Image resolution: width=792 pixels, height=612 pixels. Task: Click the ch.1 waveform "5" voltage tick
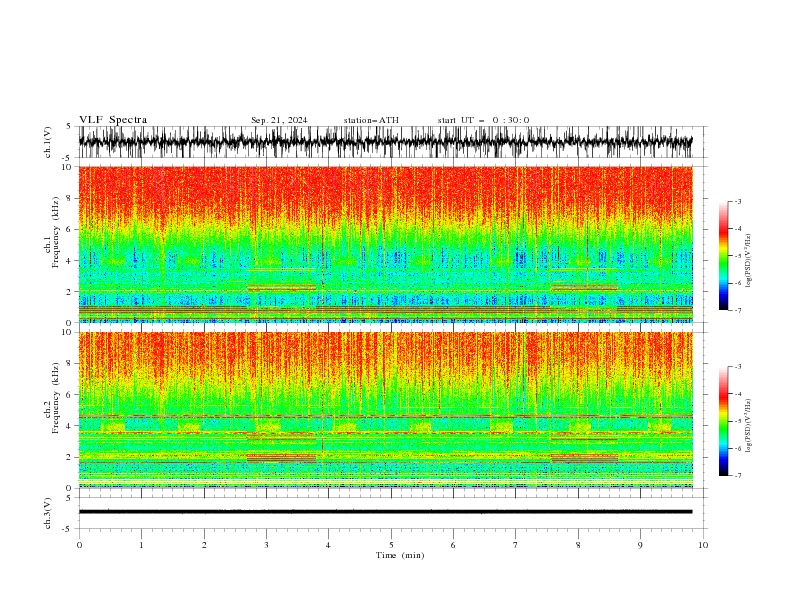pos(69,127)
